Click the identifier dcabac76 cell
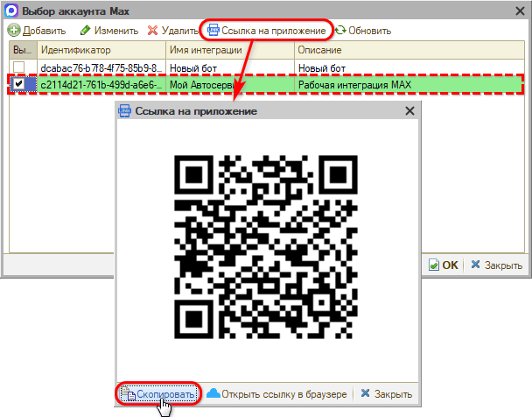 click(x=101, y=67)
